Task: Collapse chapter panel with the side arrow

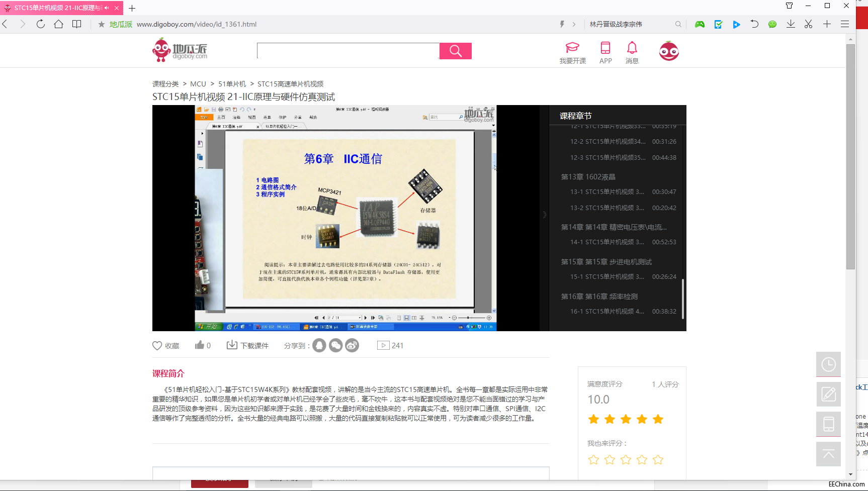Action: pyautogui.click(x=545, y=215)
